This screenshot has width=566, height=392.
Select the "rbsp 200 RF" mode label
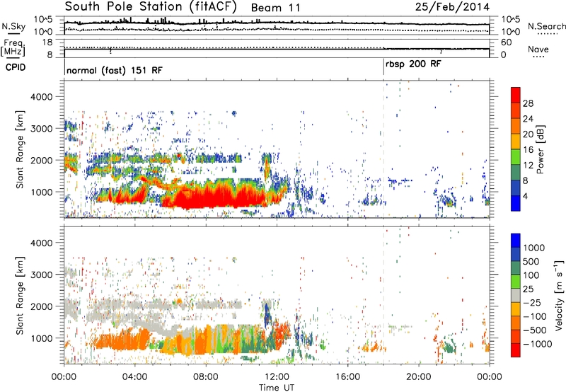click(413, 64)
